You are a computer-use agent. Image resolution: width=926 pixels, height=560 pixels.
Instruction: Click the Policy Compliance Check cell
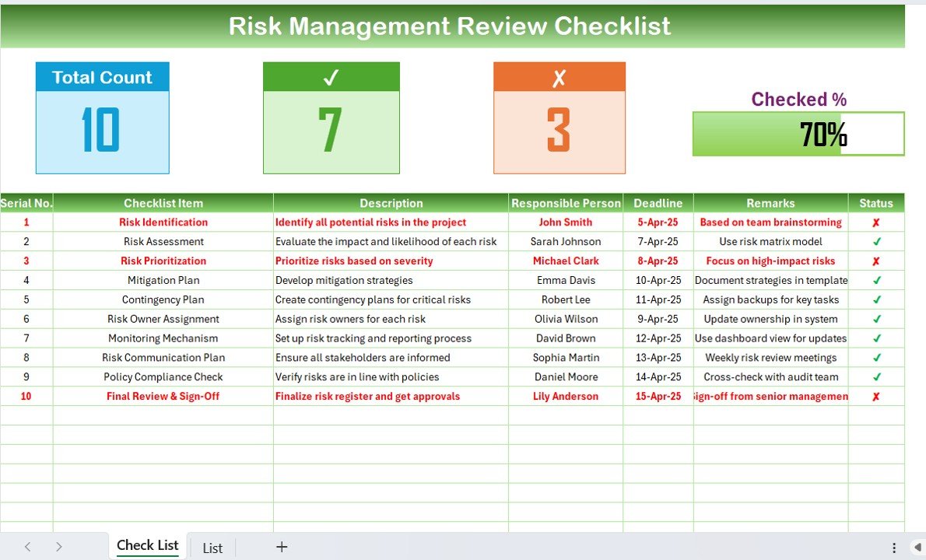tap(163, 377)
